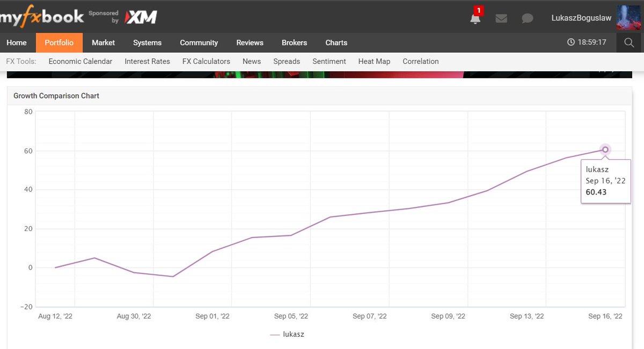Open the Market menu

click(x=104, y=43)
